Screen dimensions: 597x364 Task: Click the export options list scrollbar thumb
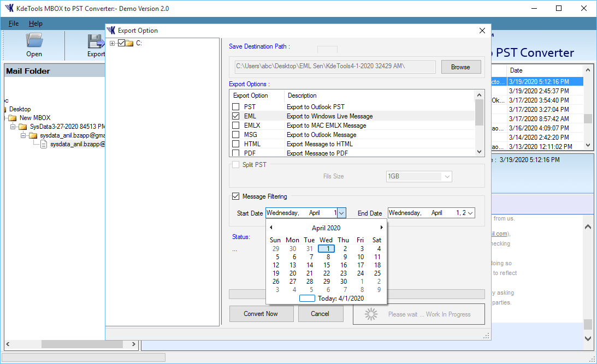[479, 112]
